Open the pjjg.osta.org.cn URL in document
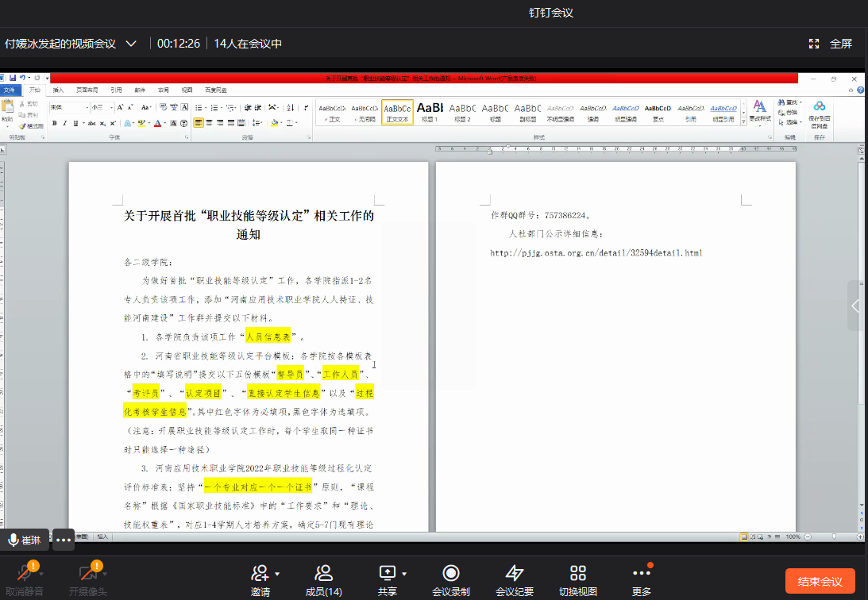The image size is (868, 600). [x=596, y=253]
